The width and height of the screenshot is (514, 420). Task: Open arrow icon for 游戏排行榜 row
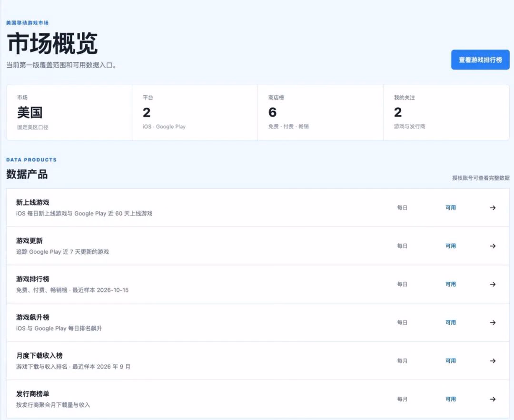(x=493, y=284)
